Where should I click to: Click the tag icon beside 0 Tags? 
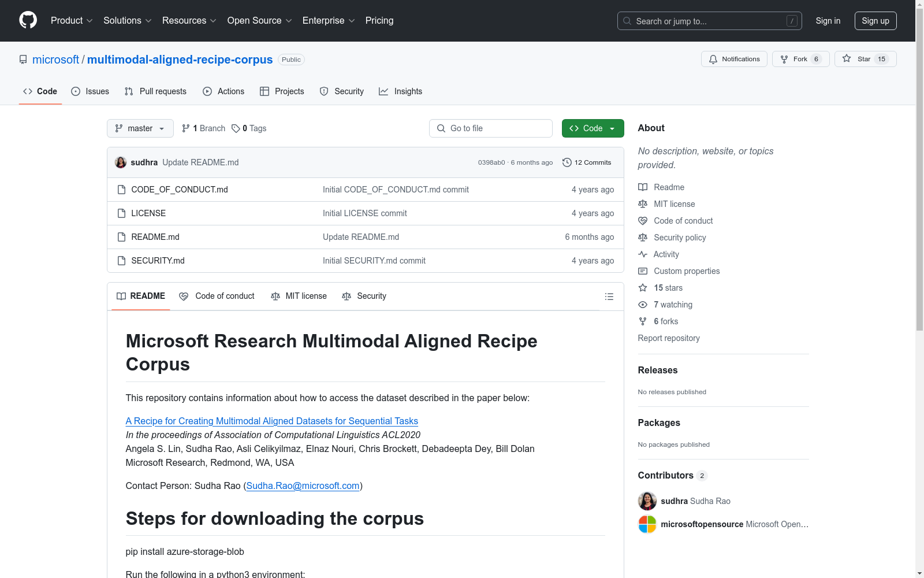(x=236, y=128)
